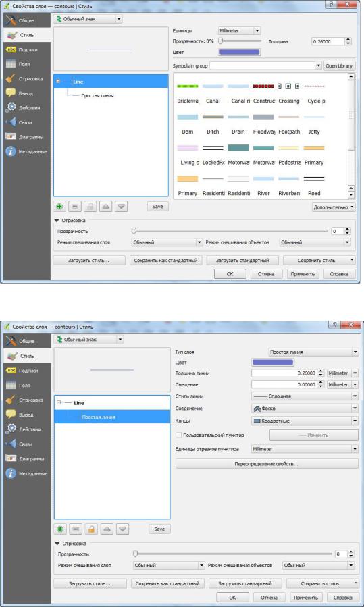364x607 pixels.
Task: Open the Единицы Millimeter dropdown
Action: (x=239, y=30)
